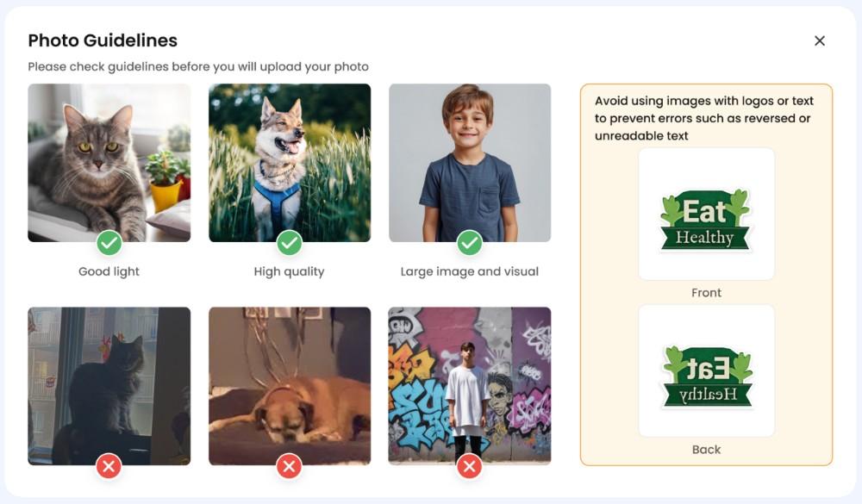
Task: Click the reversed Back logo image
Action: (x=706, y=370)
